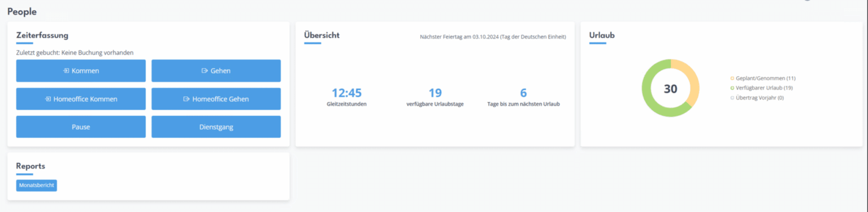Select the orange segment of vacation donut
The width and height of the screenshot is (868, 212).
693,79
